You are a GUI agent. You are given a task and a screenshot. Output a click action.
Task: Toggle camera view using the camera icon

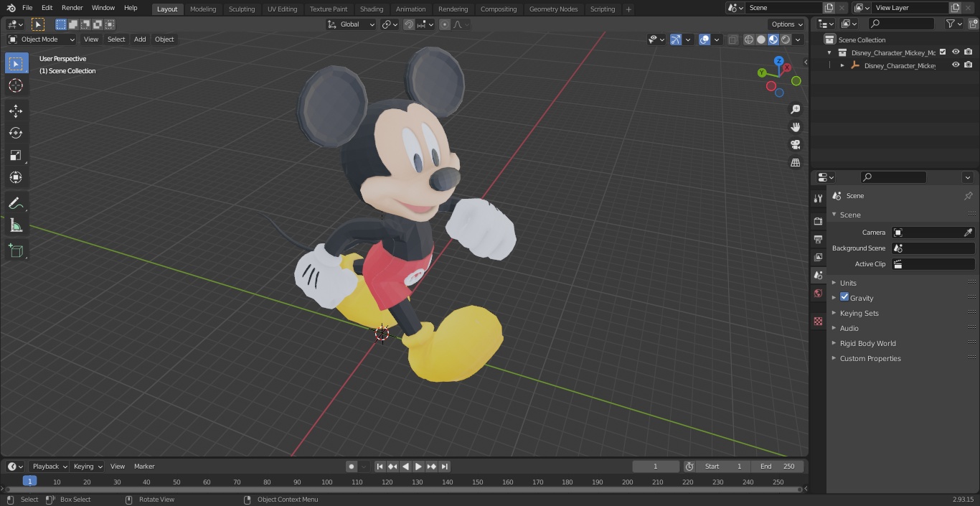795,145
